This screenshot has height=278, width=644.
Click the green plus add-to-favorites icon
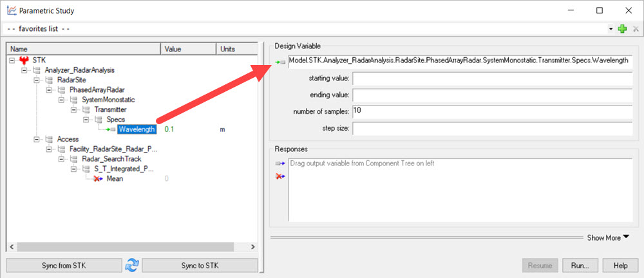[x=622, y=29]
